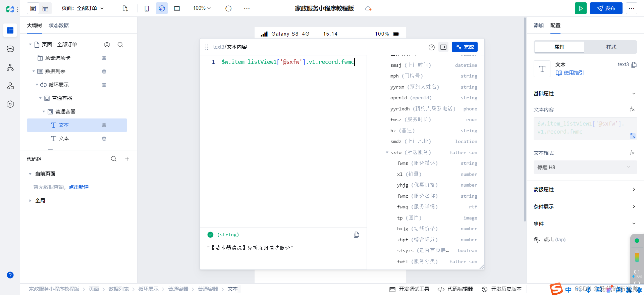
Task: Collapse the 当前页面 code section
Action: point(30,174)
